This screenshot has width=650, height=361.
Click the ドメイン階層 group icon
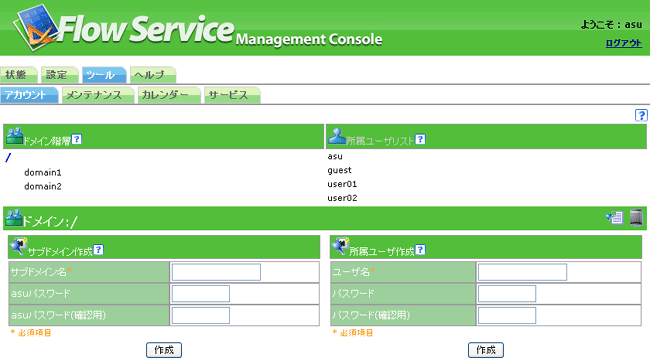pos(15,136)
